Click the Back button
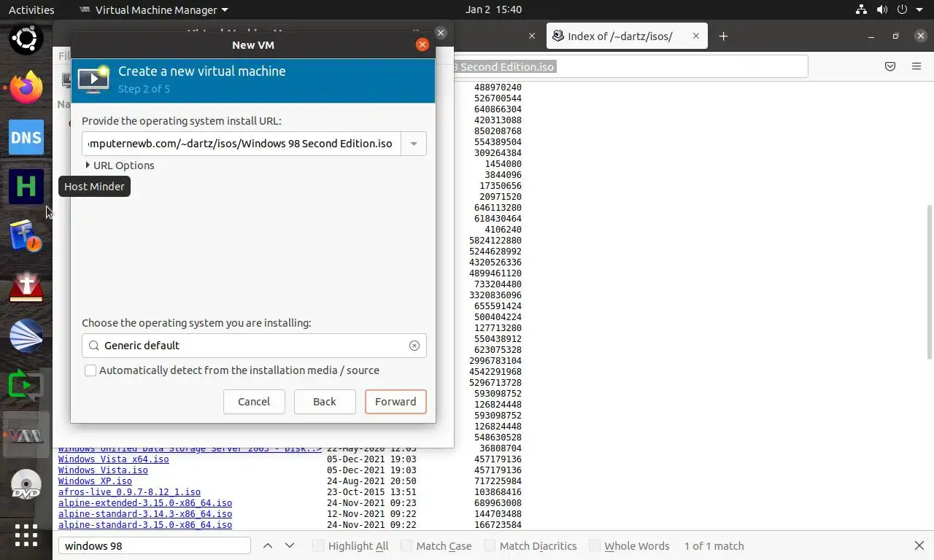The height and width of the screenshot is (560, 934). pyautogui.click(x=325, y=402)
